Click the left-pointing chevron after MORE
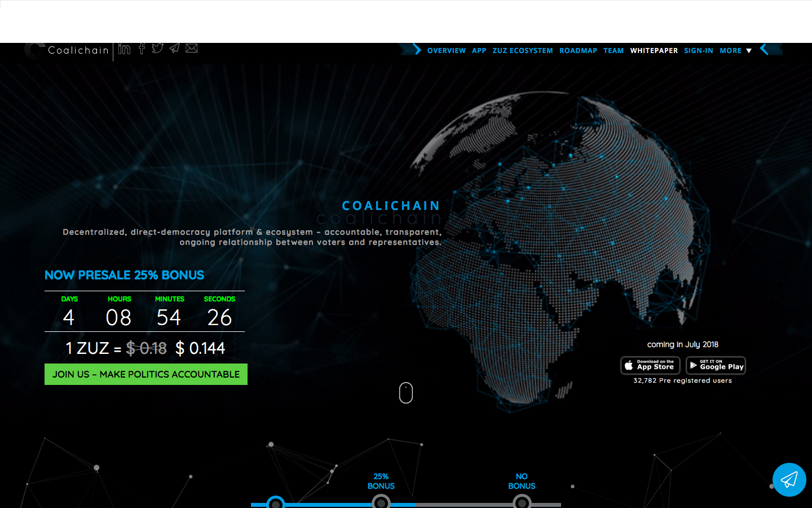The height and width of the screenshot is (508, 812). point(764,50)
